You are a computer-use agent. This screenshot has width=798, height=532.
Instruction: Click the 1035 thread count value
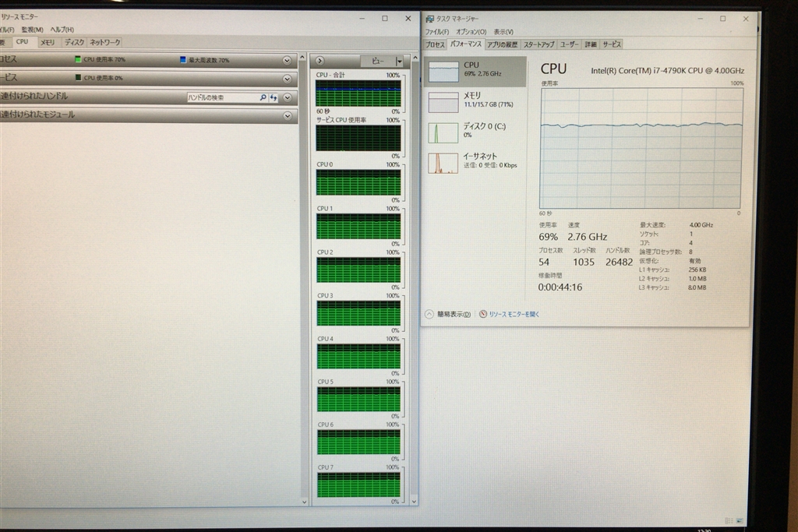tap(584, 262)
